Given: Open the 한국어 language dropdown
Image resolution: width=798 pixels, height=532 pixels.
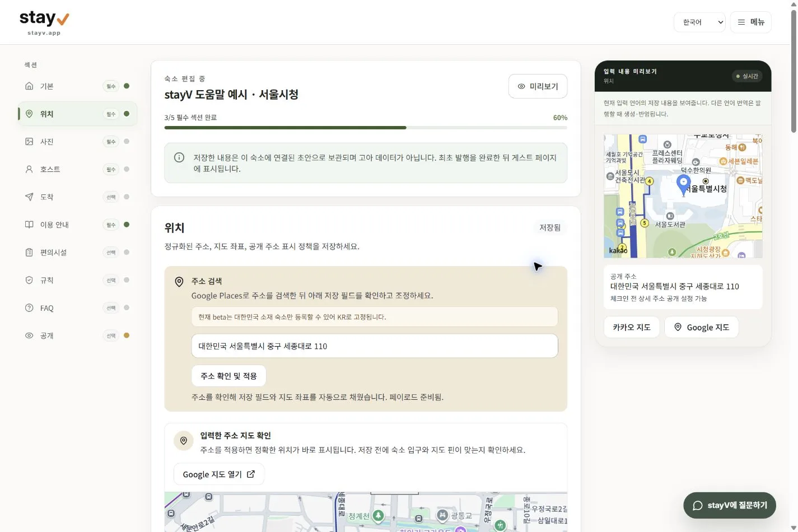Looking at the screenshot, I should 699,22.
